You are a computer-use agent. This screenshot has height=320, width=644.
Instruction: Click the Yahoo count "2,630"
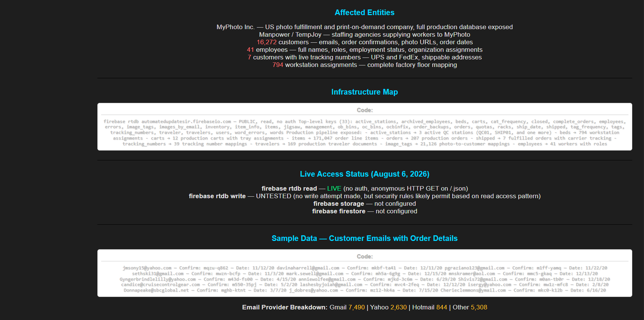pyautogui.click(x=399, y=307)
